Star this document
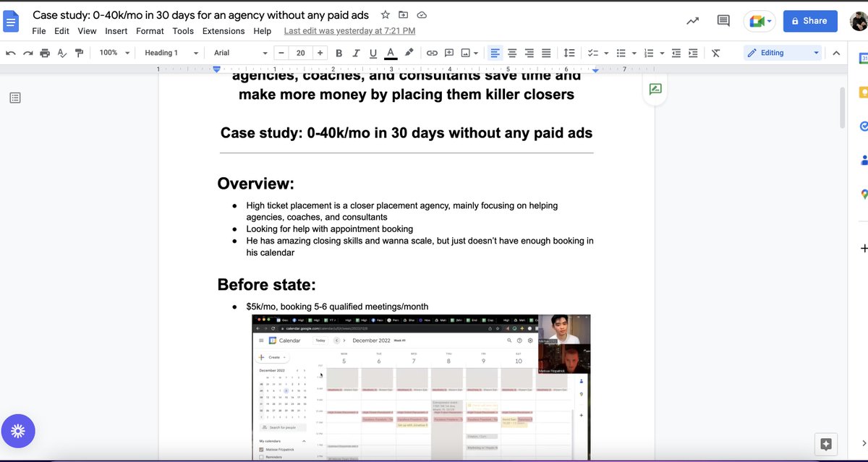868x462 pixels. pyautogui.click(x=386, y=14)
